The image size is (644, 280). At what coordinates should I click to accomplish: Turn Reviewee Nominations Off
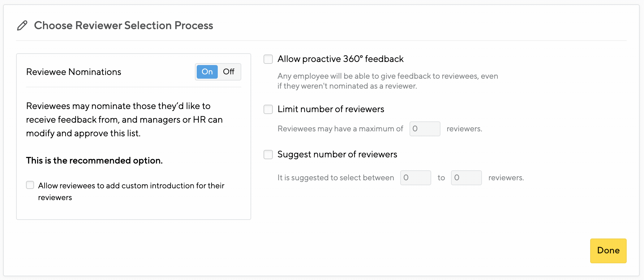coord(229,72)
